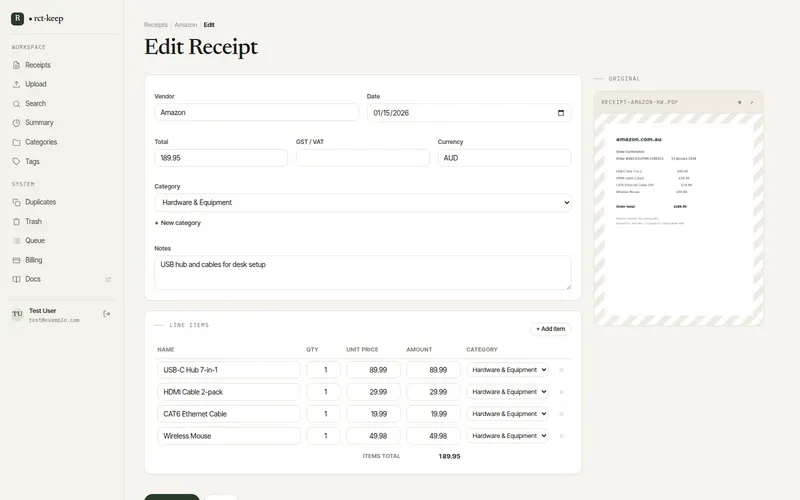Click the Duplicates copy icon
This screenshot has height=500, width=800.
(x=16, y=202)
